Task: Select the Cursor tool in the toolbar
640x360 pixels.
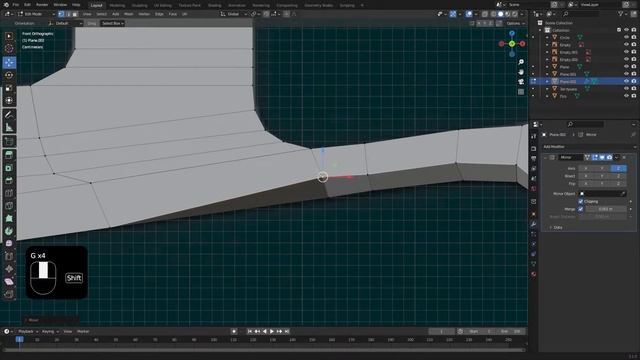Action: coord(9,49)
